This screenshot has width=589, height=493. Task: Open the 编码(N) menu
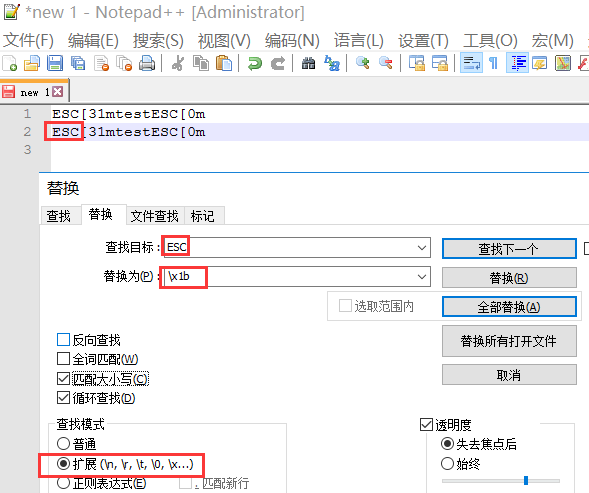pos(292,41)
